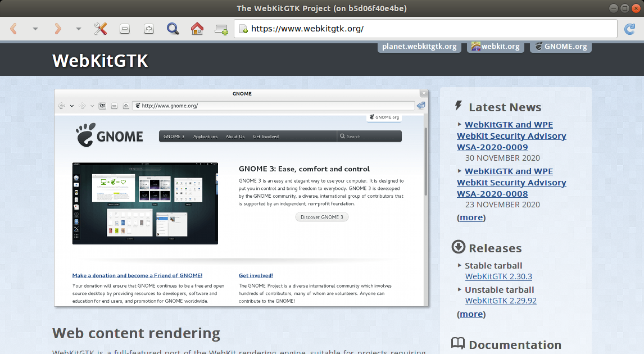Viewport: 644px width, 354px height.
Task: Click inside the address bar
Action: point(393,28)
